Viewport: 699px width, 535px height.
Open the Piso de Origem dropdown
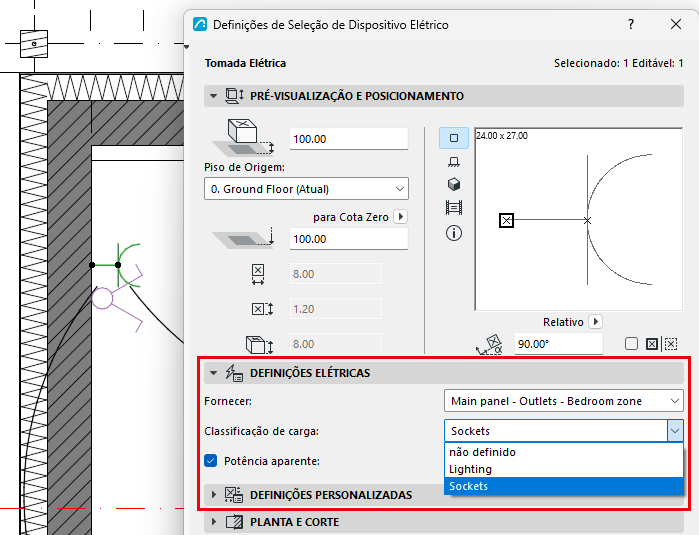coord(306,189)
